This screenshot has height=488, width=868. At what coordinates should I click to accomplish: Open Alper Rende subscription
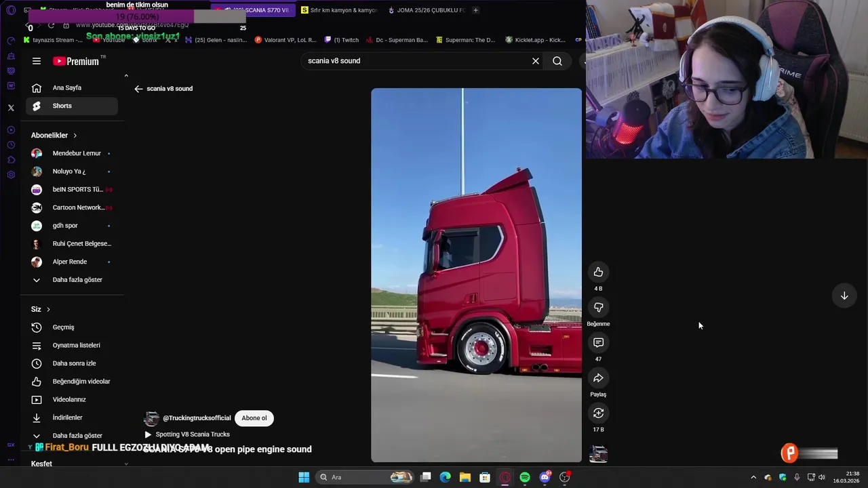point(72,262)
